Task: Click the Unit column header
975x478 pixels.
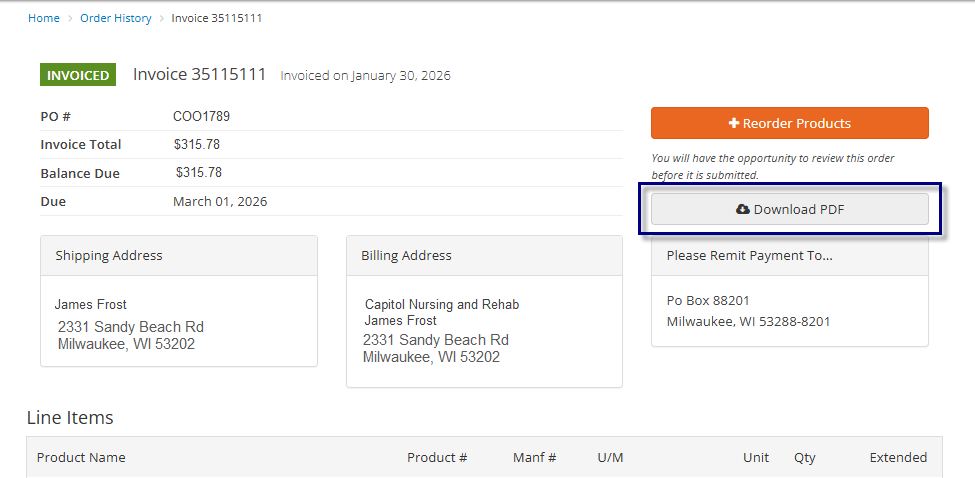Action: pos(756,457)
